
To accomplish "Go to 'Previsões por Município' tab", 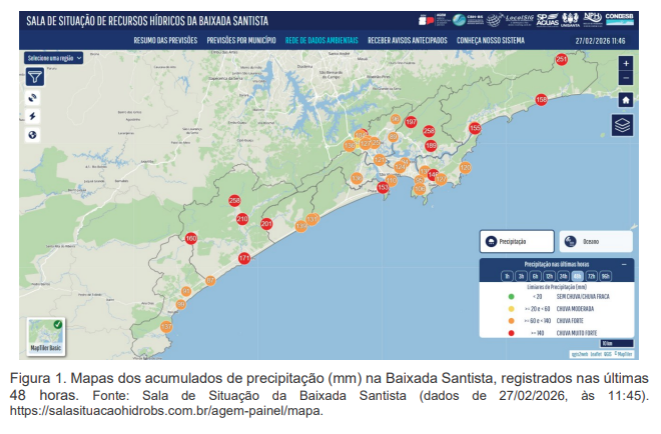I will coord(241,41).
